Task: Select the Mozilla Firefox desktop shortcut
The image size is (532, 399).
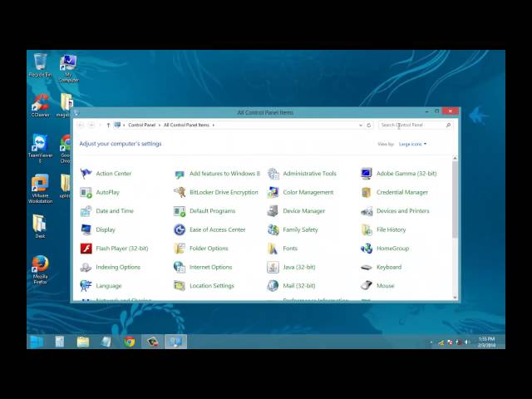Action: 40,269
